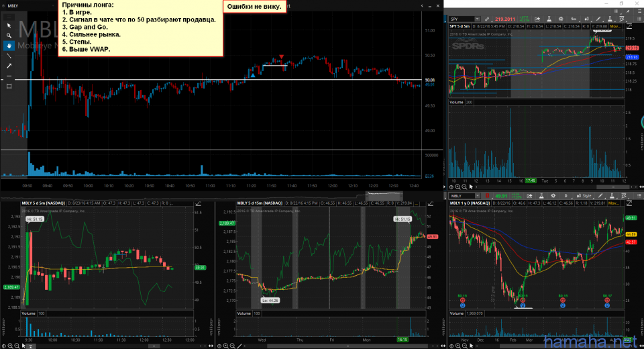Click the 49.91 price in MBLY daily toolbar

click(x=501, y=196)
